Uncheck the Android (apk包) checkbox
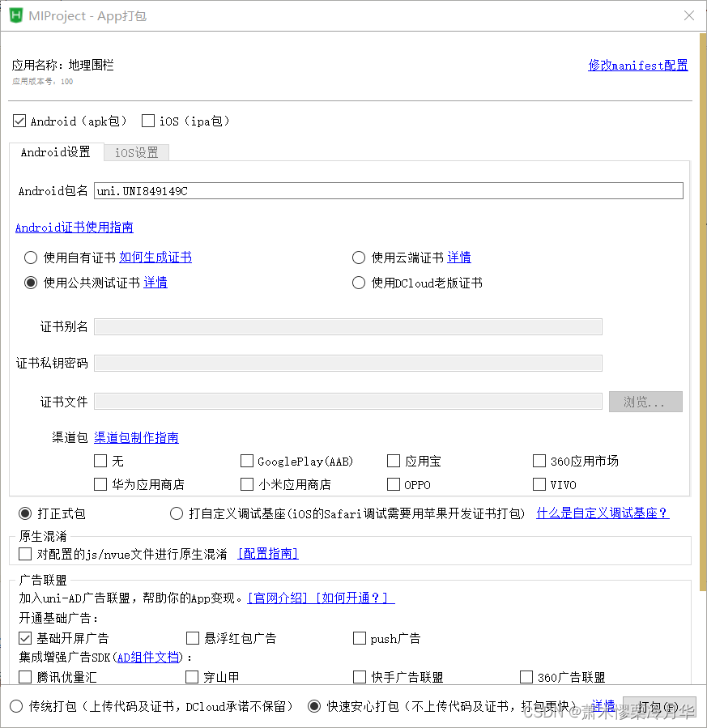The image size is (707, 728). click(19, 121)
